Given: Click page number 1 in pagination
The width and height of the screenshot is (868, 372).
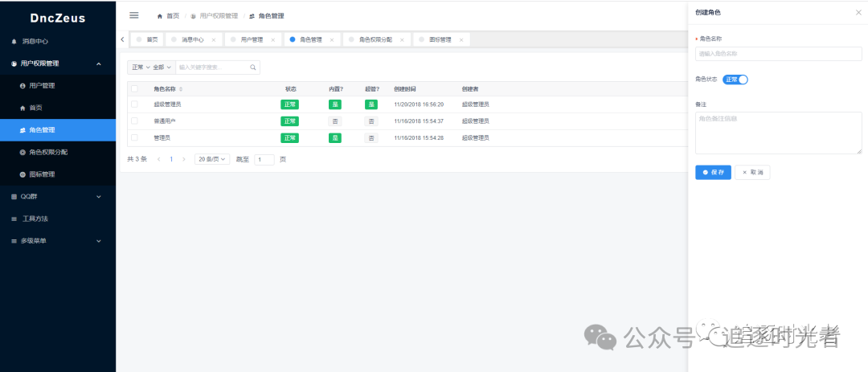Looking at the screenshot, I should [x=172, y=159].
